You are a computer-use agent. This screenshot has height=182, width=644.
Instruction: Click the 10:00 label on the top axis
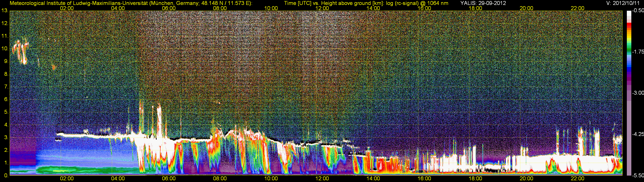click(x=271, y=8)
